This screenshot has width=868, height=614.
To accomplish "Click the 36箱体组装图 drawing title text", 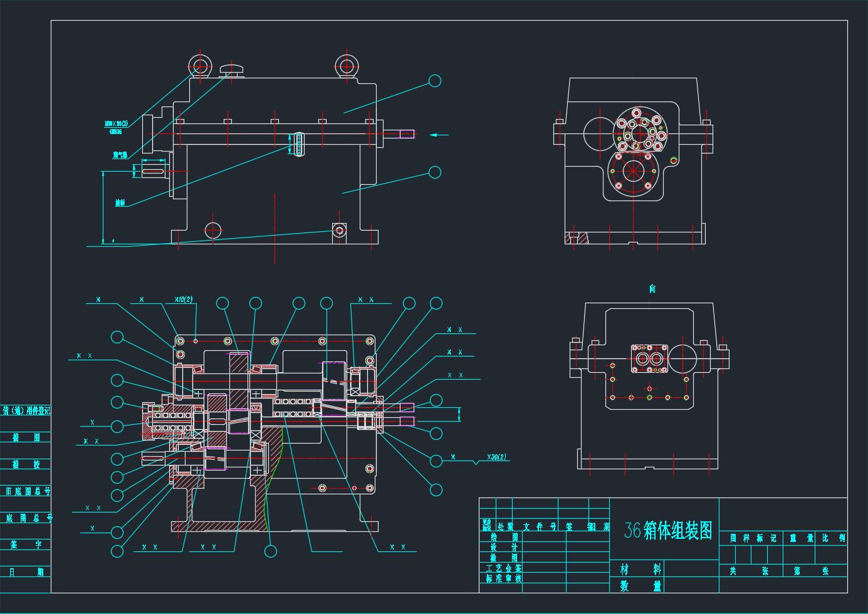I will click(668, 531).
